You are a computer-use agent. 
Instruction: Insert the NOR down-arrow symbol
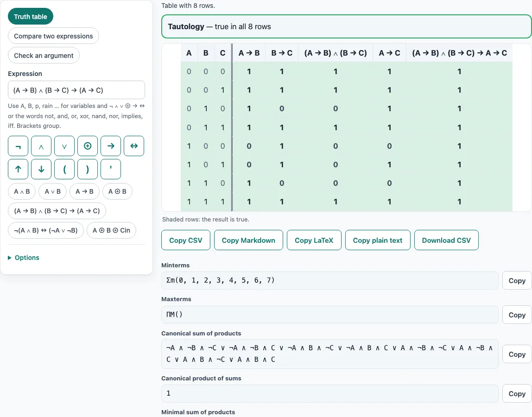[41, 169]
